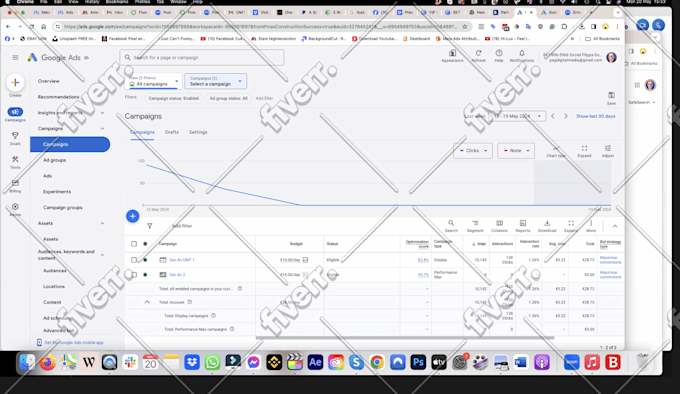Open Overview in the sidebar
Viewport: 680px width, 394px height.
(x=49, y=81)
